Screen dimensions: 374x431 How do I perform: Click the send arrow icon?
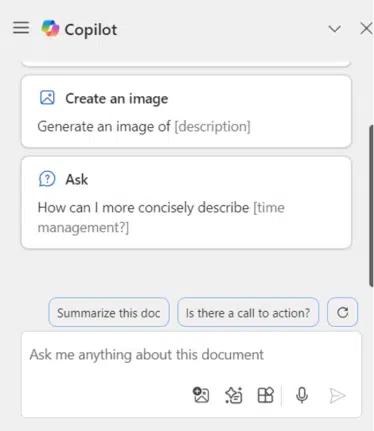pos(337,396)
